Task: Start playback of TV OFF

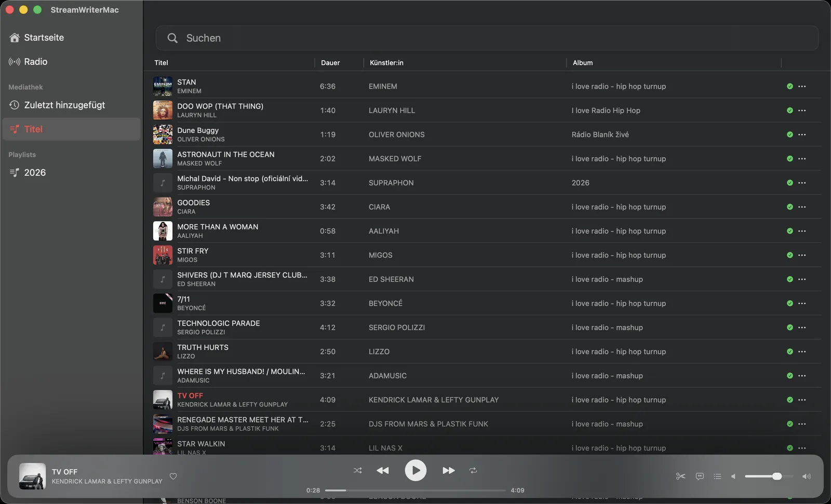Action: pyautogui.click(x=415, y=470)
